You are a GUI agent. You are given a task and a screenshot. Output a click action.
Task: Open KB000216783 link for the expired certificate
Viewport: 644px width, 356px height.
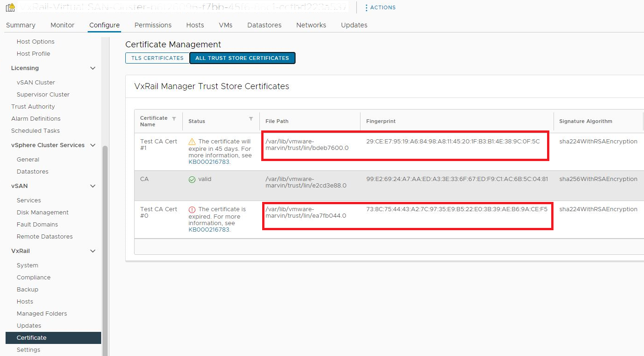tap(209, 229)
